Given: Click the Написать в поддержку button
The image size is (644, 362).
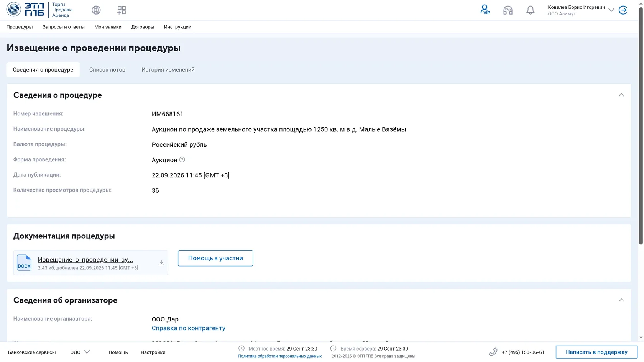Looking at the screenshot, I should click(596, 352).
